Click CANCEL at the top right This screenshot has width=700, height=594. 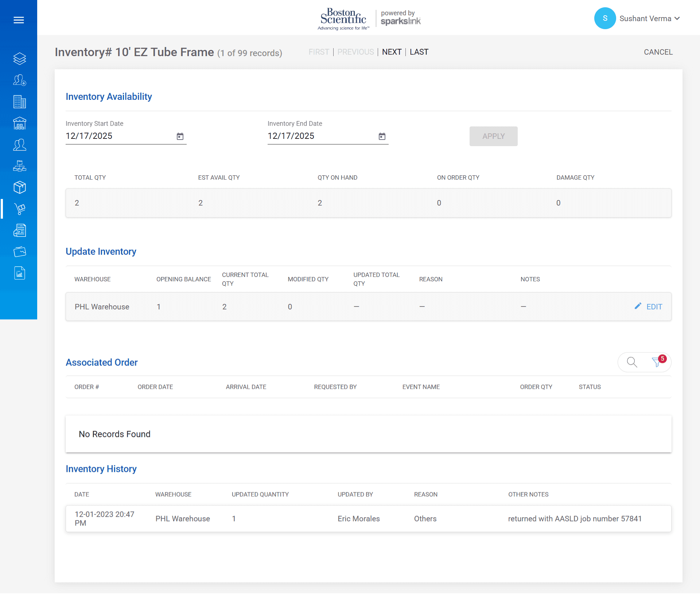(658, 52)
